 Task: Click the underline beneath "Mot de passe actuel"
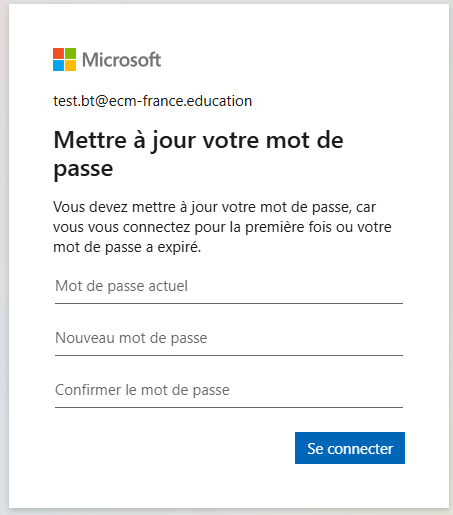(229, 303)
